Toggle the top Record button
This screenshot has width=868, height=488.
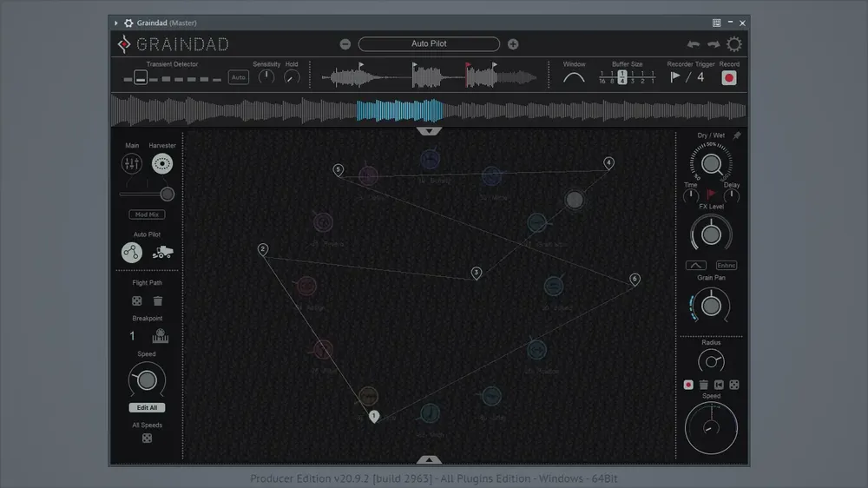click(x=729, y=78)
